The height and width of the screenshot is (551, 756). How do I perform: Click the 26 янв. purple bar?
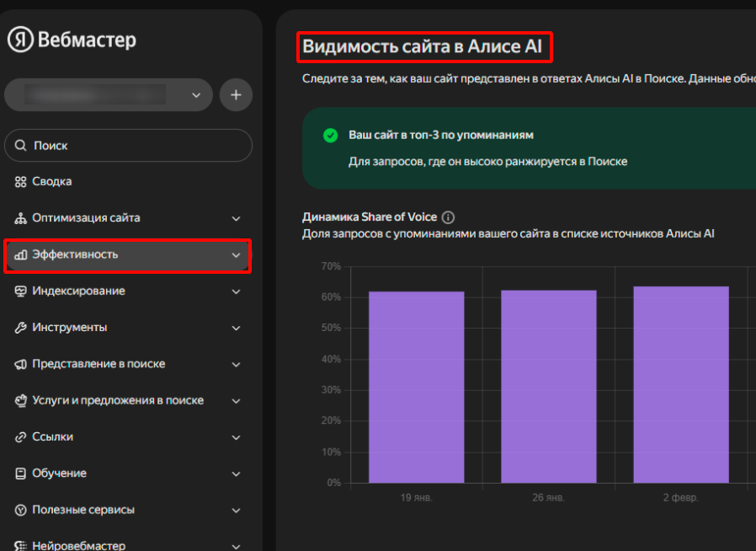pyautogui.click(x=548, y=386)
